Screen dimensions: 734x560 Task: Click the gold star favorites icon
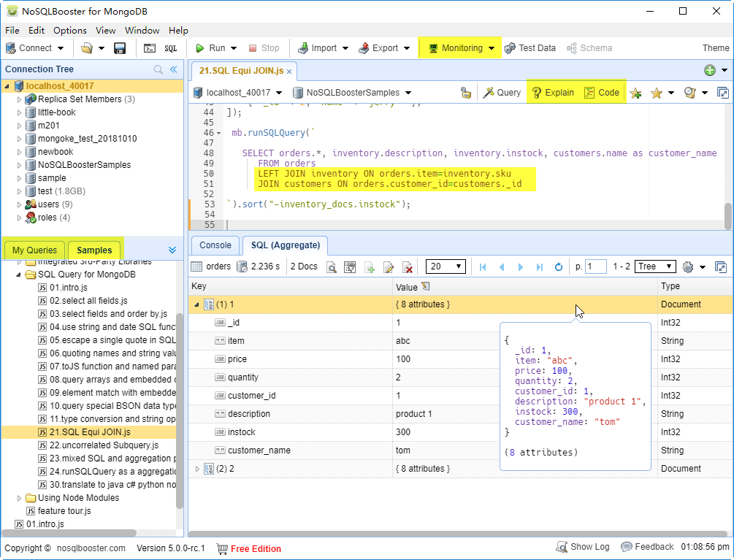pos(657,93)
